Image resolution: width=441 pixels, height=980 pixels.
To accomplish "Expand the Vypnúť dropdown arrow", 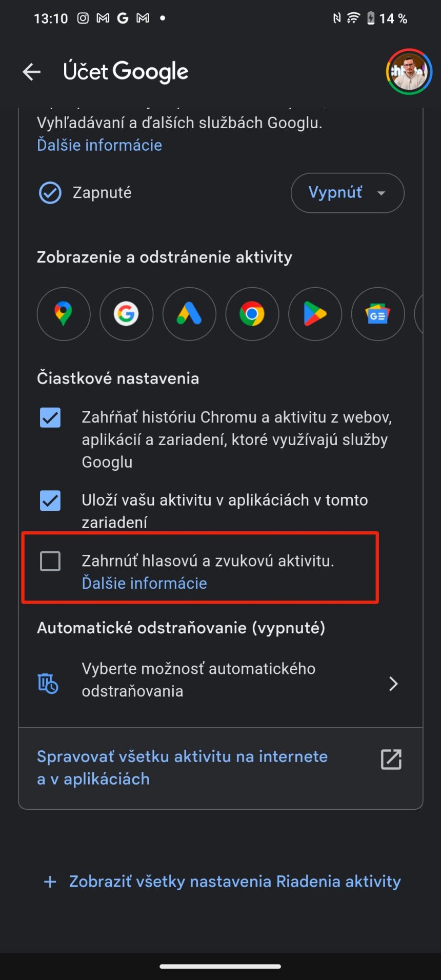I will (382, 193).
